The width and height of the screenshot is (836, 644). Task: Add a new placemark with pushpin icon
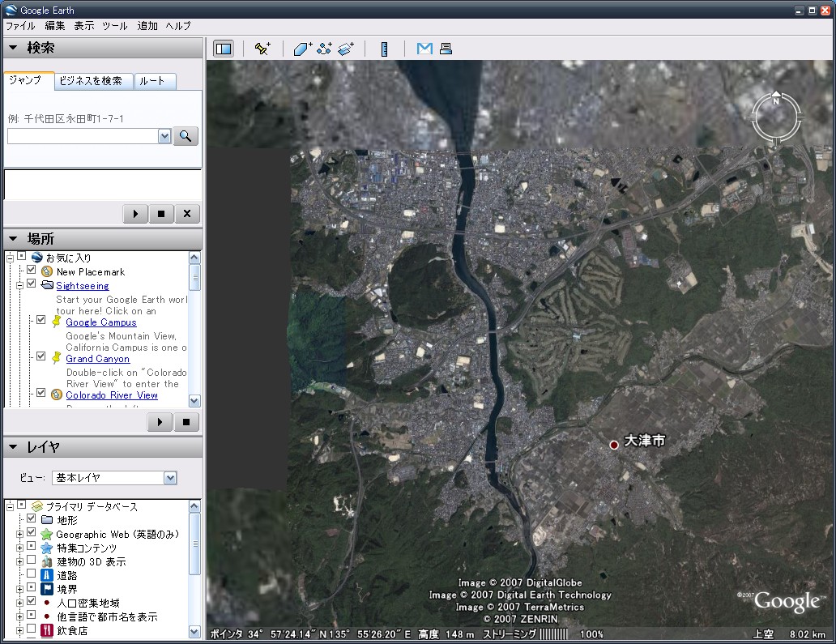pyautogui.click(x=262, y=49)
